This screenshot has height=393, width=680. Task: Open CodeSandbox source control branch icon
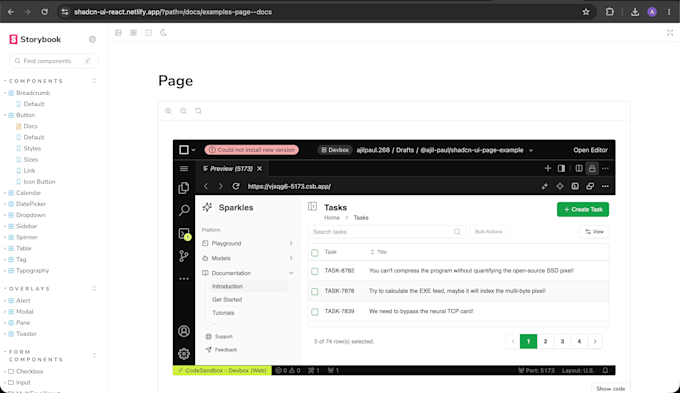(184, 256)
